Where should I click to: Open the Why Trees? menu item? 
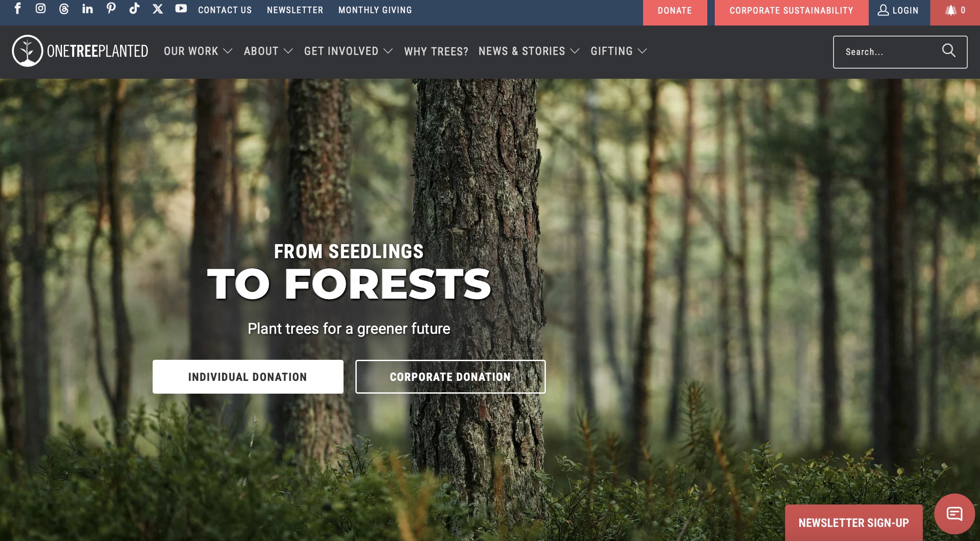pyautogui.click(x=436, y=51)
